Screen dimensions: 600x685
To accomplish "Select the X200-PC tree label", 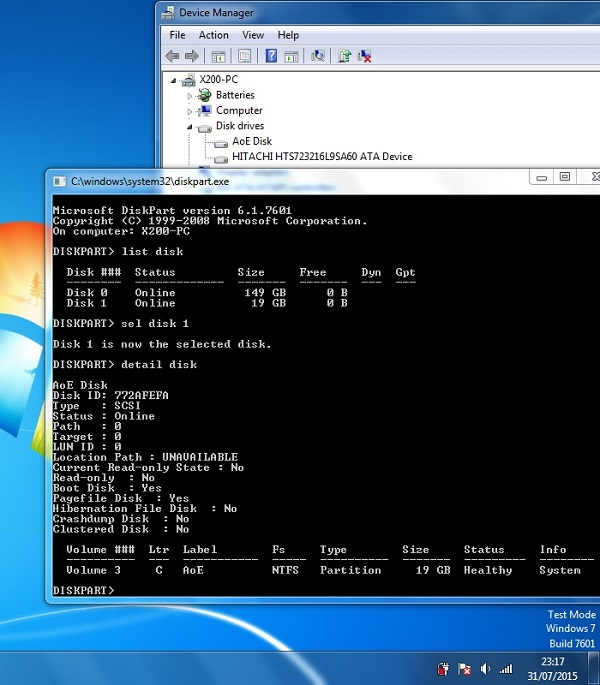I will [218, 79].
